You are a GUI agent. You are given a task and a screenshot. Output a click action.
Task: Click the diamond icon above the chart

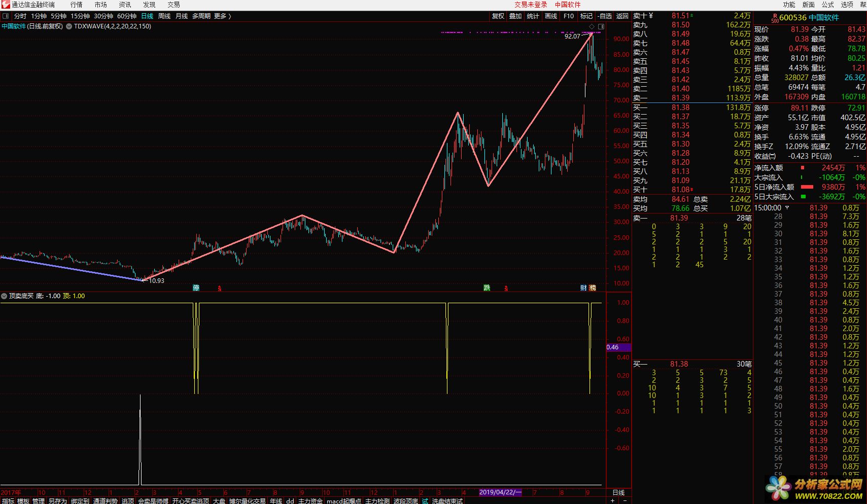pos(591,26)
